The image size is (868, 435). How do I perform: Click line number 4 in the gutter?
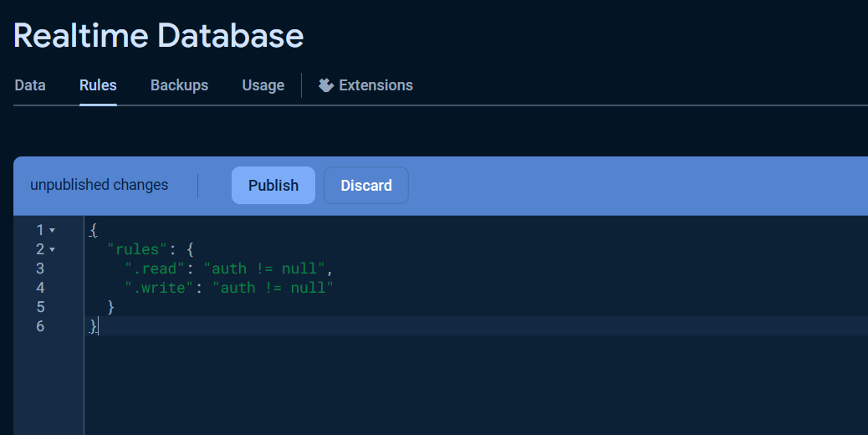(40, 288)
